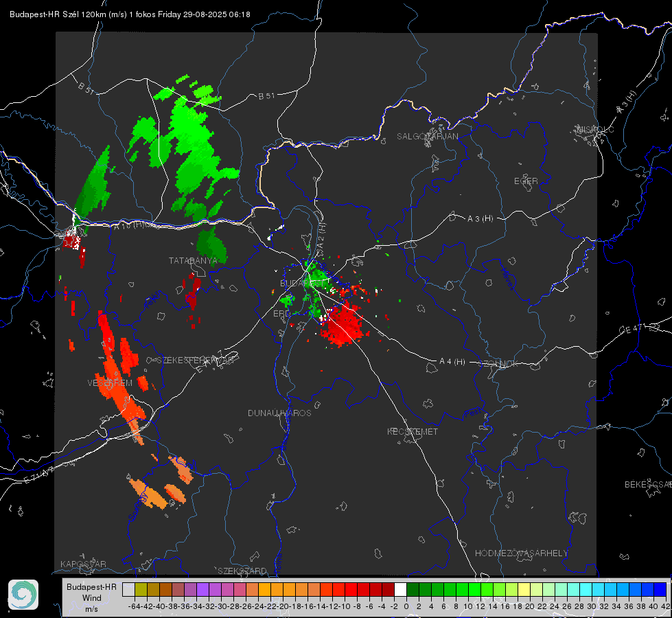Click the EGER city label
Image resolution: width=672 pixels, height=618 pixels.
coord(526,181)
